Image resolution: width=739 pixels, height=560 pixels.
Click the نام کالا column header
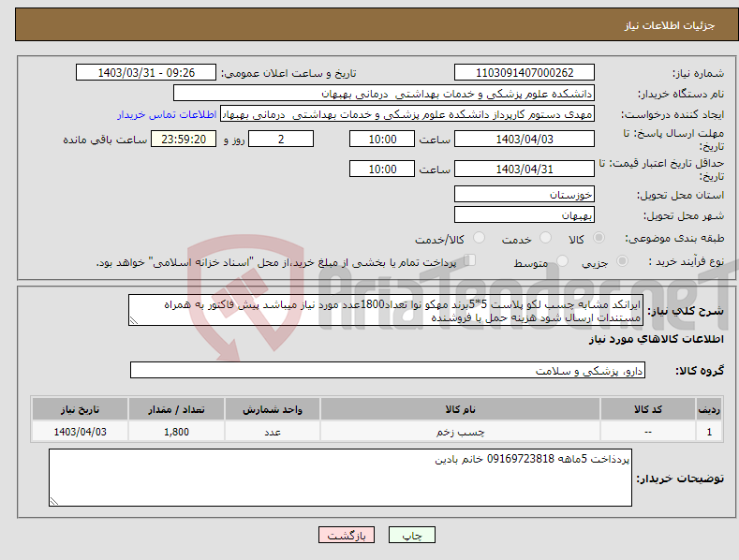pos(460,409)
